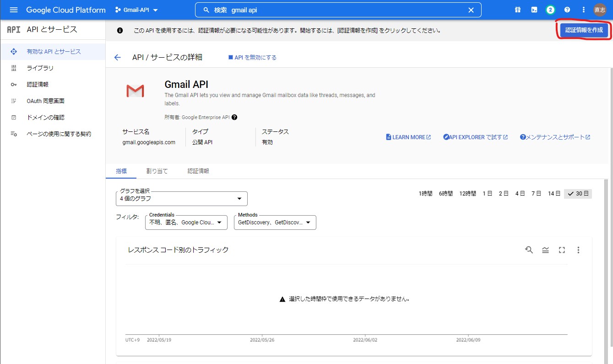Image resolution: width=613 pixels, height=364 pixels.
Task: Click the library icon in sidebar
Action: pos(14,68)
